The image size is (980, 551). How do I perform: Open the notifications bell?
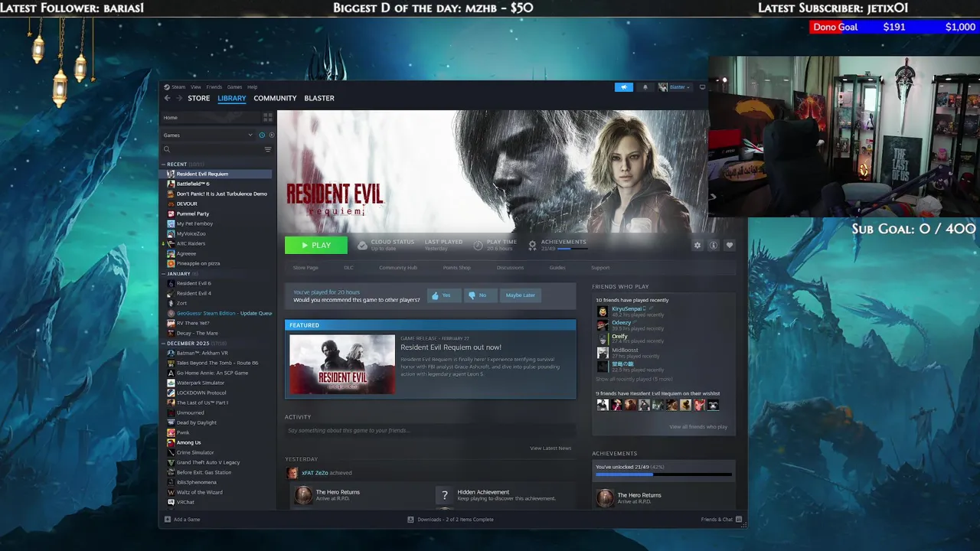point(645,87)
